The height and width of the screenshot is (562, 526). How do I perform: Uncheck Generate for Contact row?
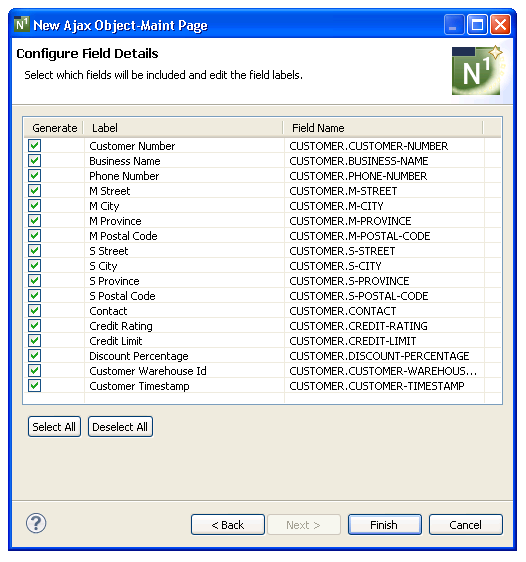[35, 311]
